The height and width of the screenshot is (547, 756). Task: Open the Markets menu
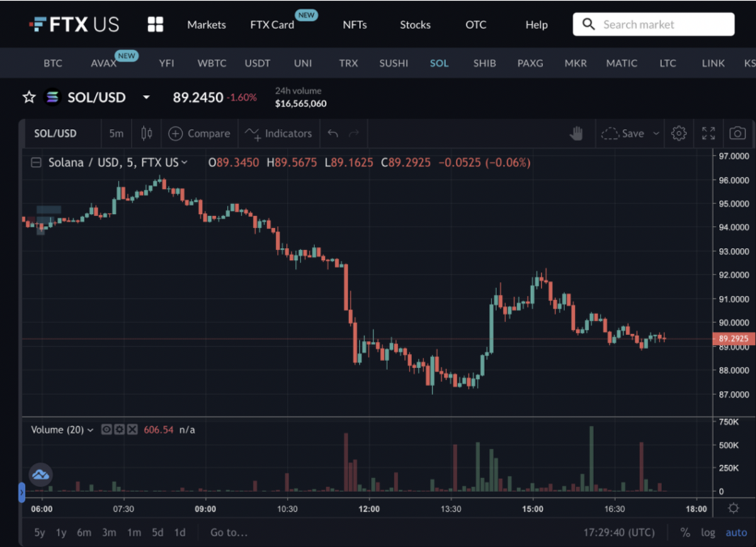207,25
